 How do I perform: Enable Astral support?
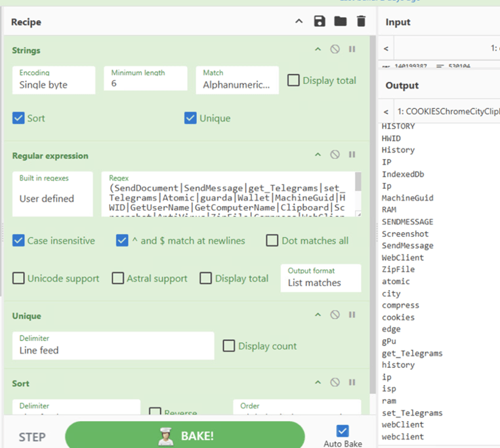pyautogui.click(x=118, y=278)
